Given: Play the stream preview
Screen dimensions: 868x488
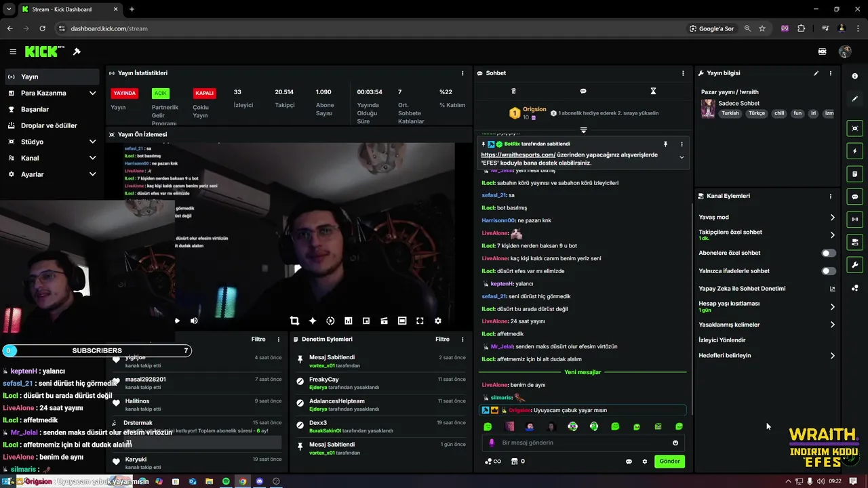Looking at the screenshot, I should 177,321.
